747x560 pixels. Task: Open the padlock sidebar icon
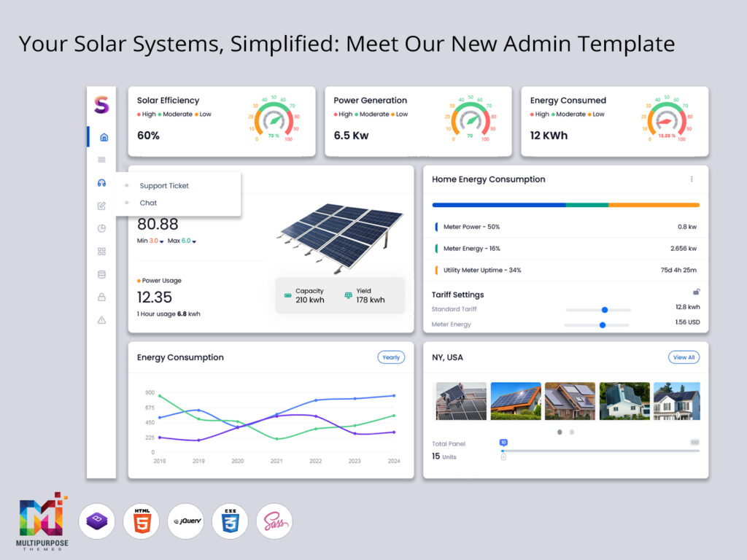click(x=101, y=297)
